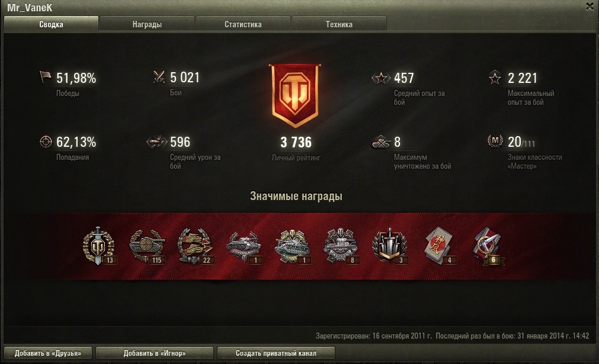Screen dimensions: 599x364
Task: Select the ribbon medal with count 6
Action: (489, 246)
